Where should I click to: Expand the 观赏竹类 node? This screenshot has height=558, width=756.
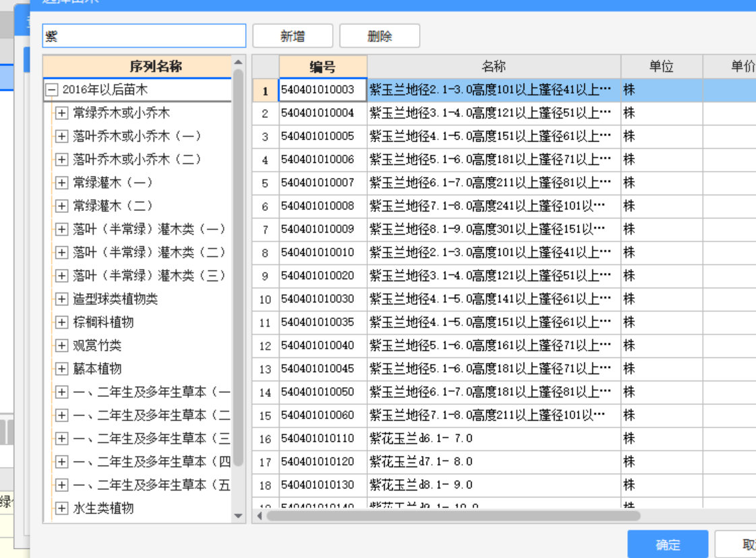(61, 345)
